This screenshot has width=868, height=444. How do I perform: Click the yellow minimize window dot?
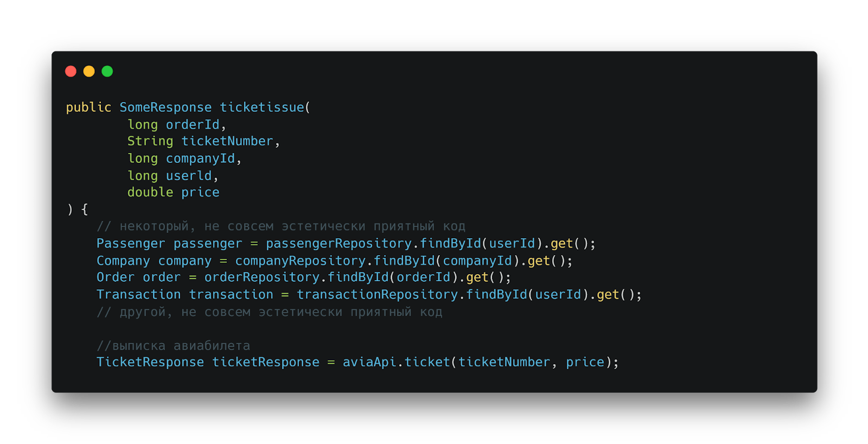point(89,71)
